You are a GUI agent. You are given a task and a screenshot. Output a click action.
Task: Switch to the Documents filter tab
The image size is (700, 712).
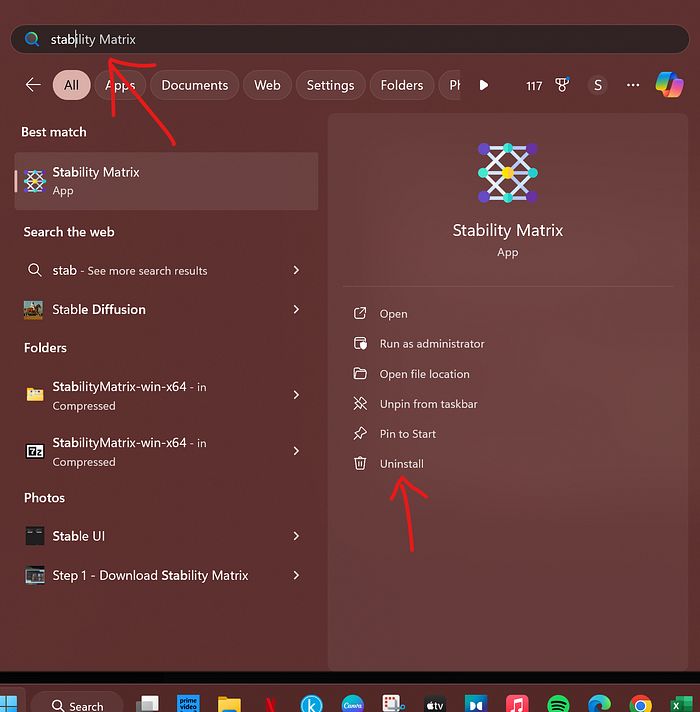tap(195, 85)
